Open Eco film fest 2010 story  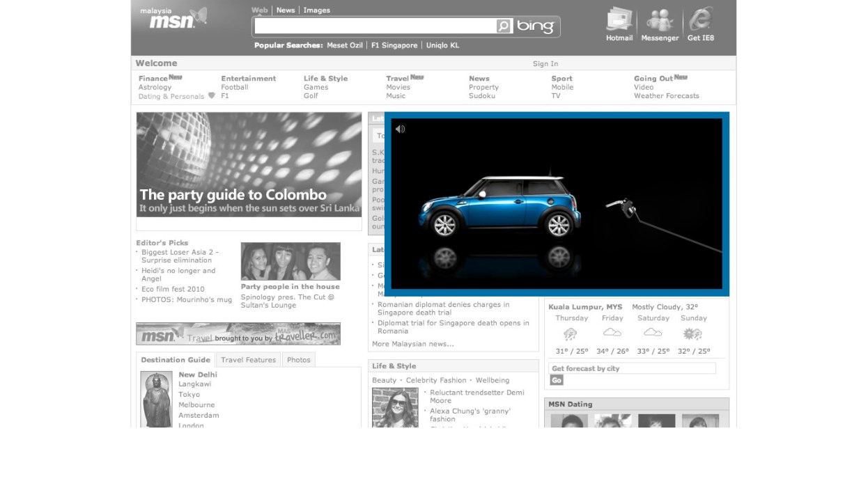click(x=173, y=289)
